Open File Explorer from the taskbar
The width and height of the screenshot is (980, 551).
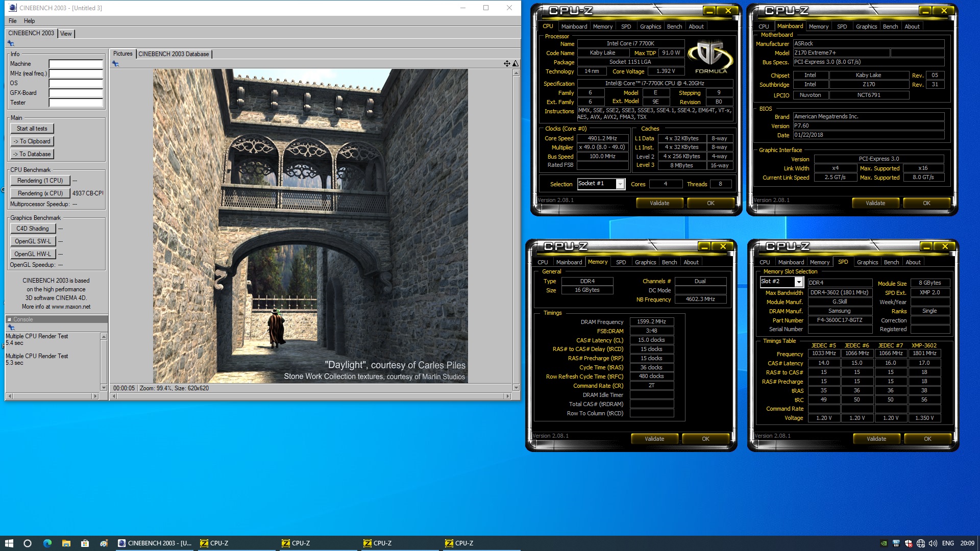(66, 543)
